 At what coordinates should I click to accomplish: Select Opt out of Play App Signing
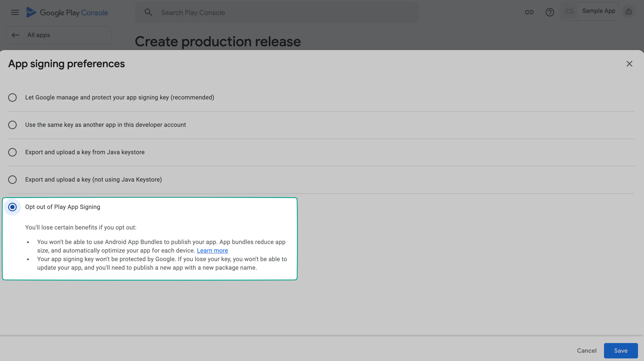[x=12, y=207]
